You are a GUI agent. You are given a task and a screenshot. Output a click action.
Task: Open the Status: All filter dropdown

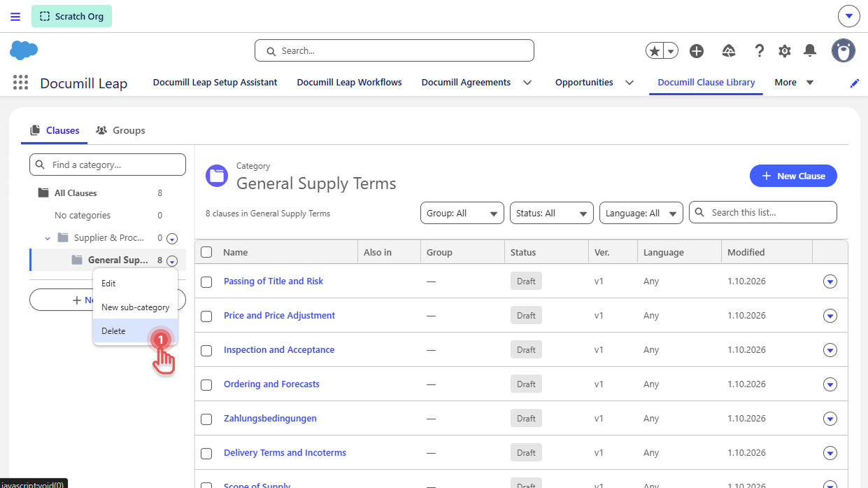pyautogui.click(x=552, y=213)
